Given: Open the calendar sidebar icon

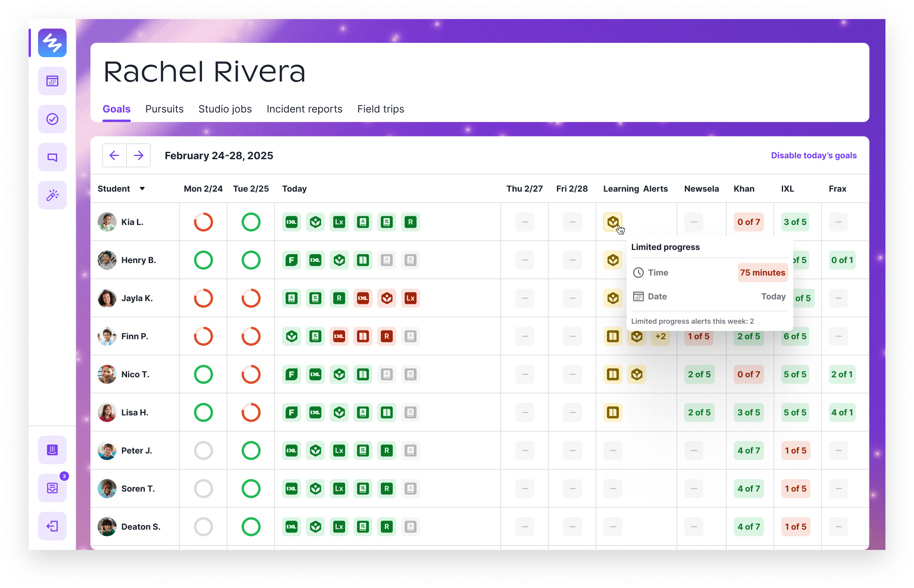Looking at the screenshot, I should click(x=52, y=81).
